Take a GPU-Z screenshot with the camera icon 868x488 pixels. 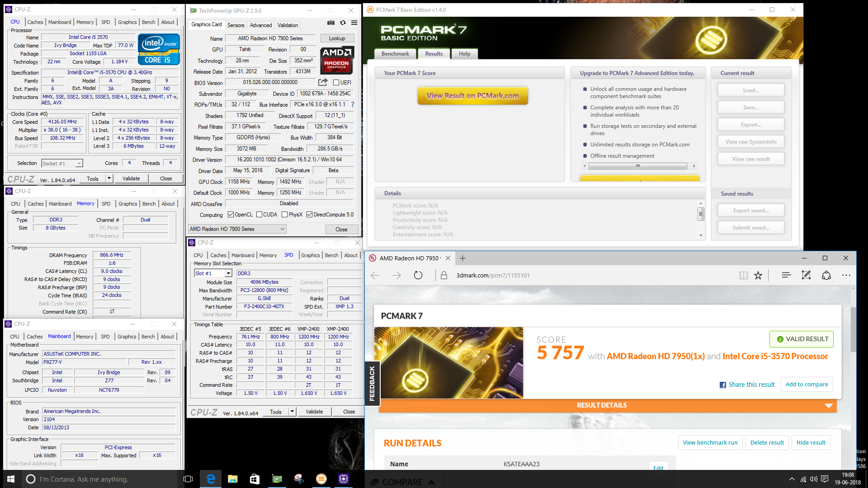tap(331, 23)
